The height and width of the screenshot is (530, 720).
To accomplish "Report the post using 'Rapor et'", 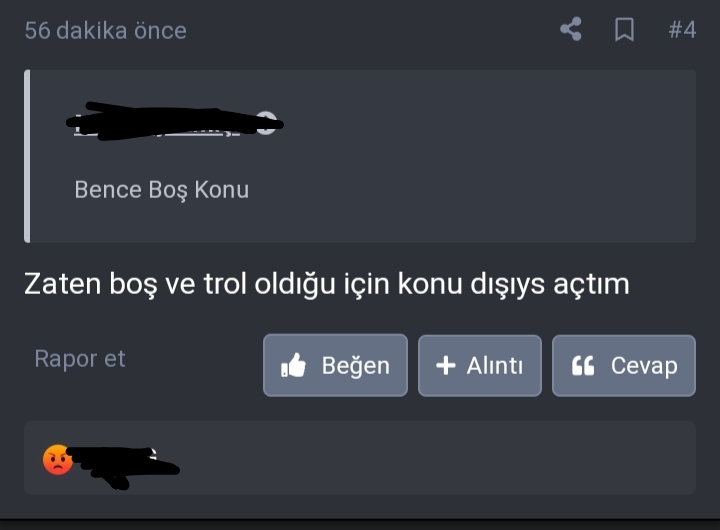I will click(x=80, y=359).
